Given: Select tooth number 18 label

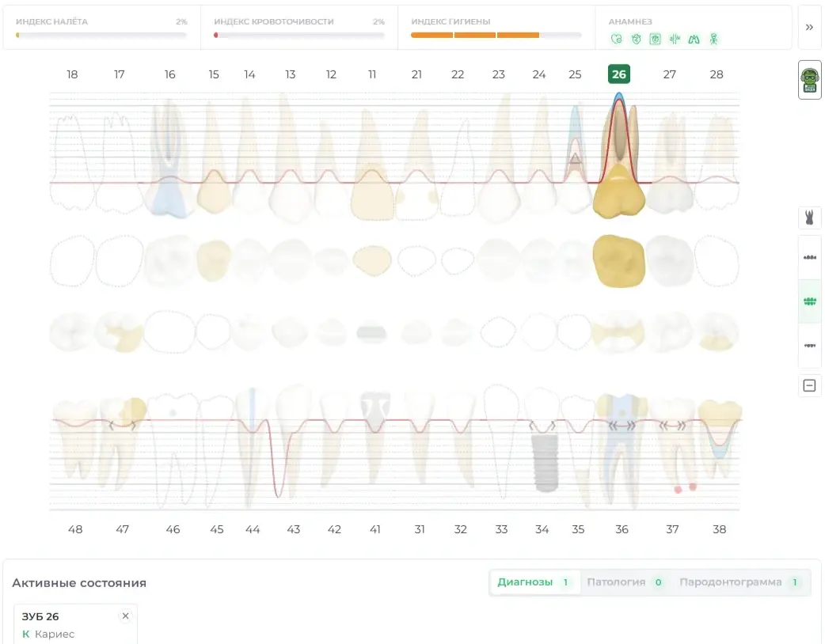Looking at the screenshot, I should pos(72,74).
